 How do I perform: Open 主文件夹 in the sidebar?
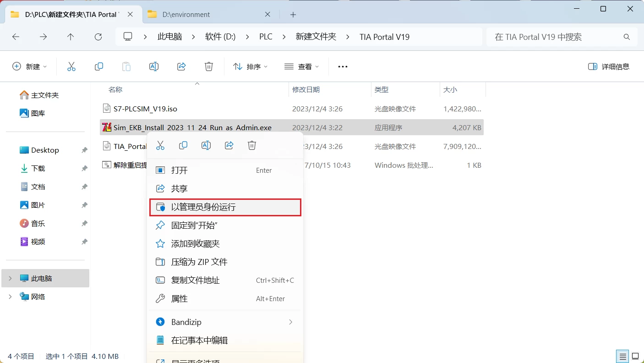click(45, 95)
